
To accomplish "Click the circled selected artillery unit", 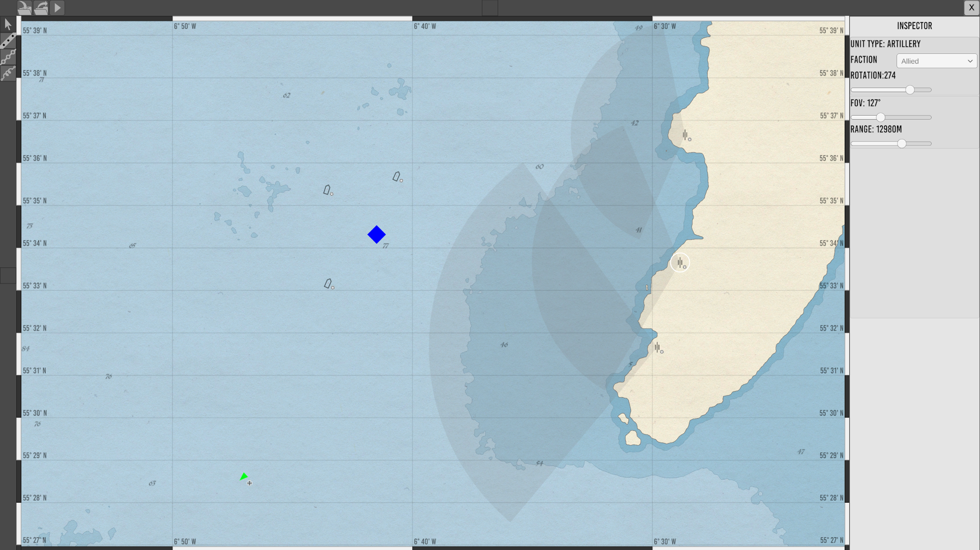I will point(680,262).
